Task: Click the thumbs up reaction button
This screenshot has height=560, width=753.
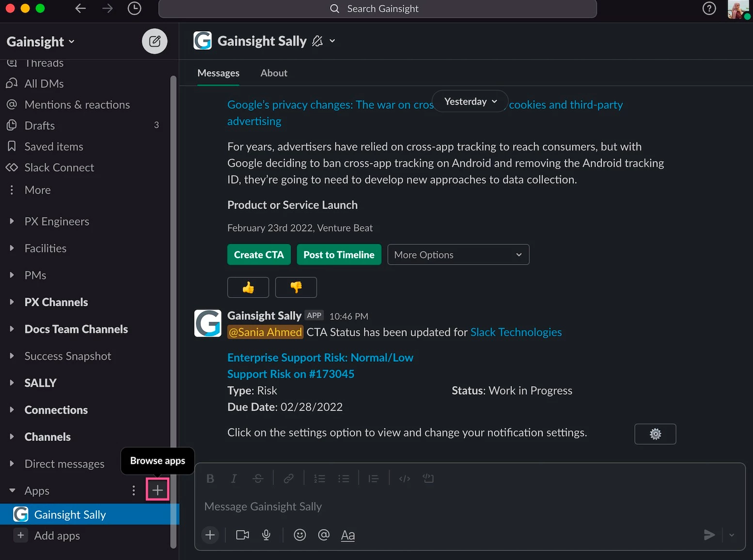Action: click(x=248, y=287)
